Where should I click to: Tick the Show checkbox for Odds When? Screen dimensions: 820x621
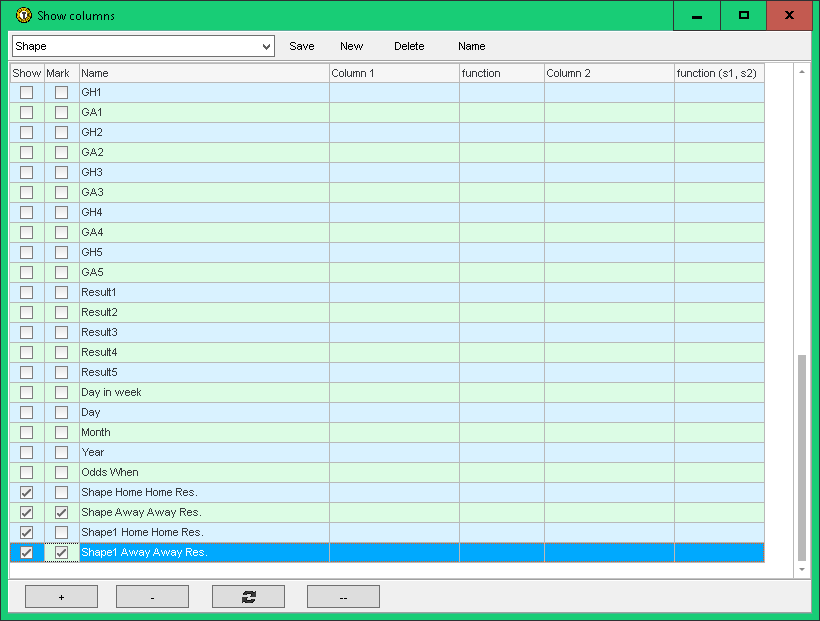coord(27,472)
